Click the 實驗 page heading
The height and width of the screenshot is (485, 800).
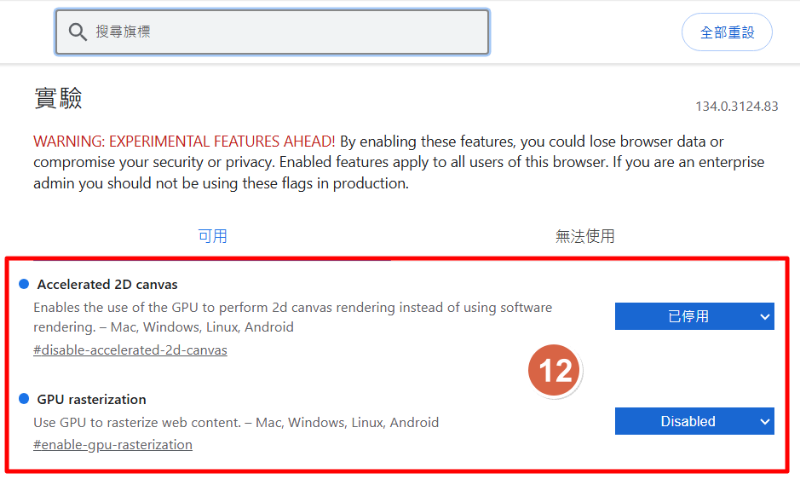57,98
